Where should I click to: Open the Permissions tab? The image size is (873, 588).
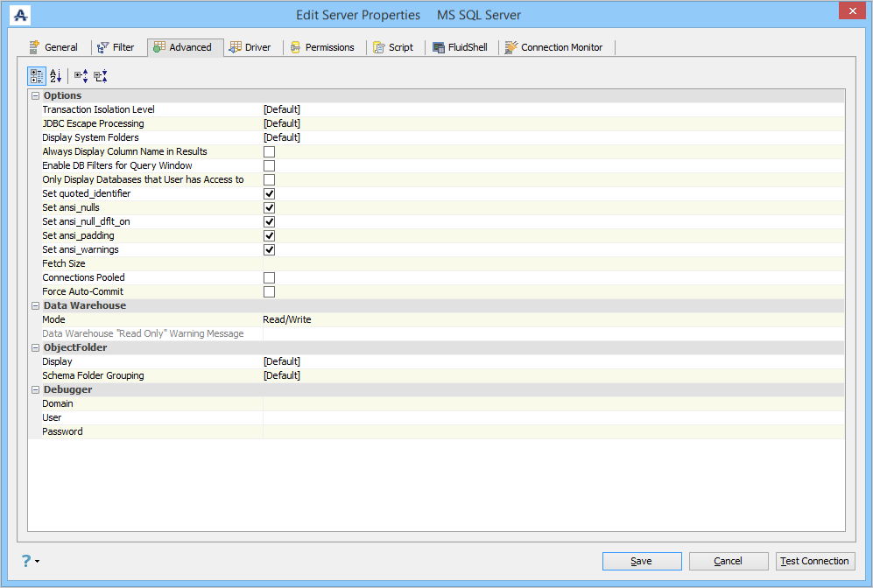(x=322, y=47)
